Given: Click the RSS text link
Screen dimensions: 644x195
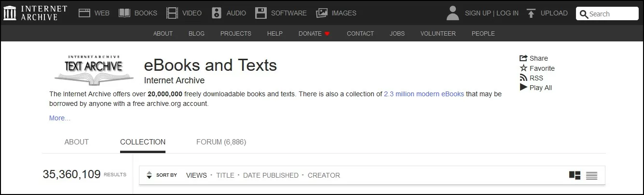Looking at the screenshot, I should pos(536,78).
